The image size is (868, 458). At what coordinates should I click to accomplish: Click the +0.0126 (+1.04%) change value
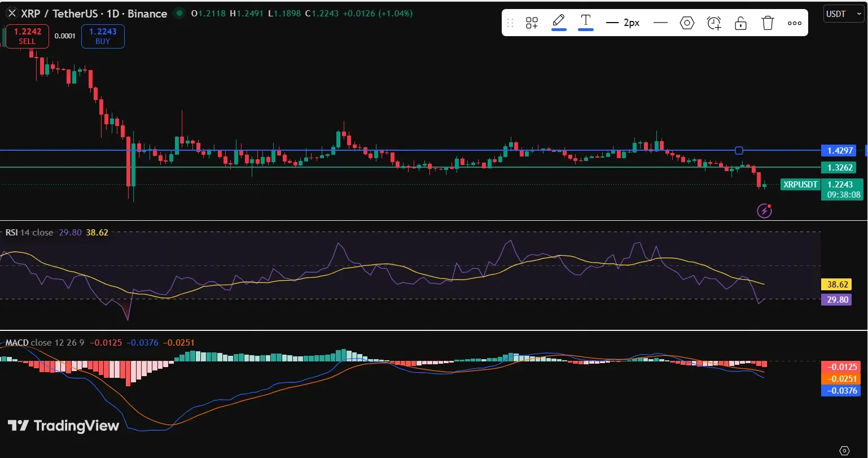[378, 13]
